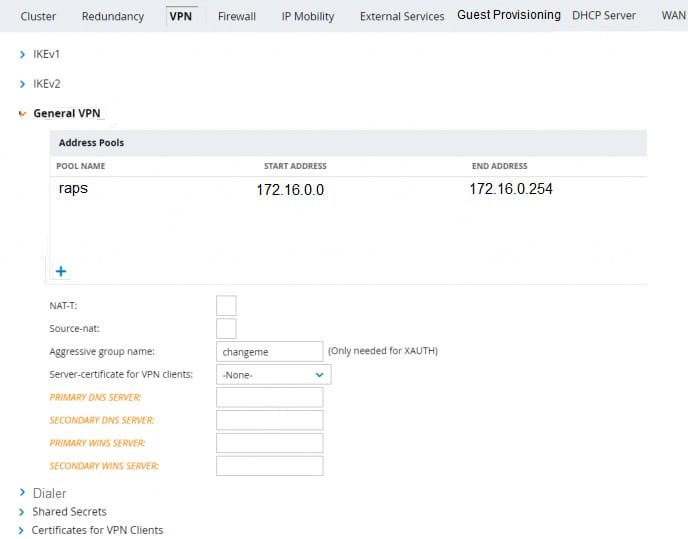Select the IP Mobility tab
The image size is (688, 539).
(307, 16)
